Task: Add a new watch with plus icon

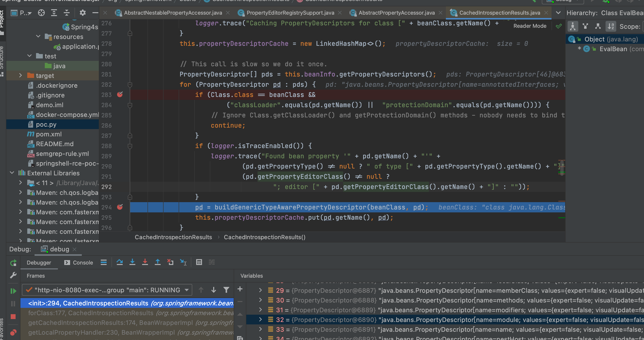Action: click(x=240, y=289)
